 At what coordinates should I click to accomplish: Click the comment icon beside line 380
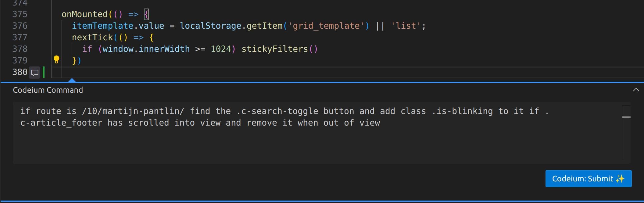(x=35, y=73)
